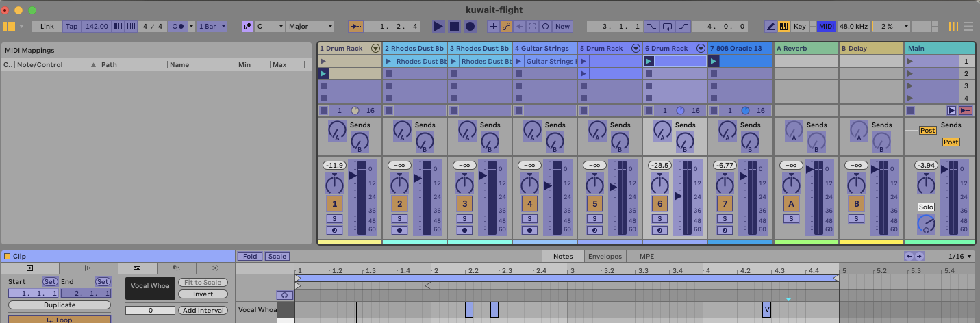Toggle the computer MIDI keyboard icon
980x323 pixels.
pos(783,26)
